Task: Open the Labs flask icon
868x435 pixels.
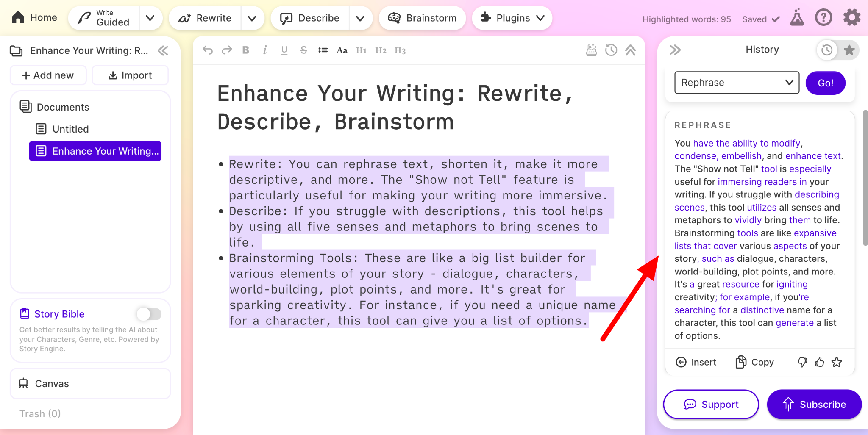Action: click(x=797, y=18)
